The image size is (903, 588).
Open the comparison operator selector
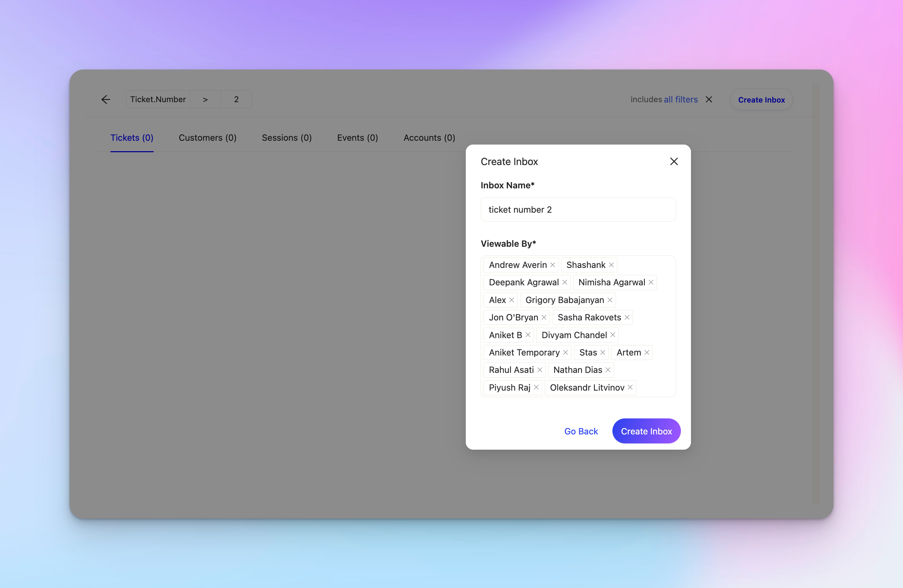[205, 99]
